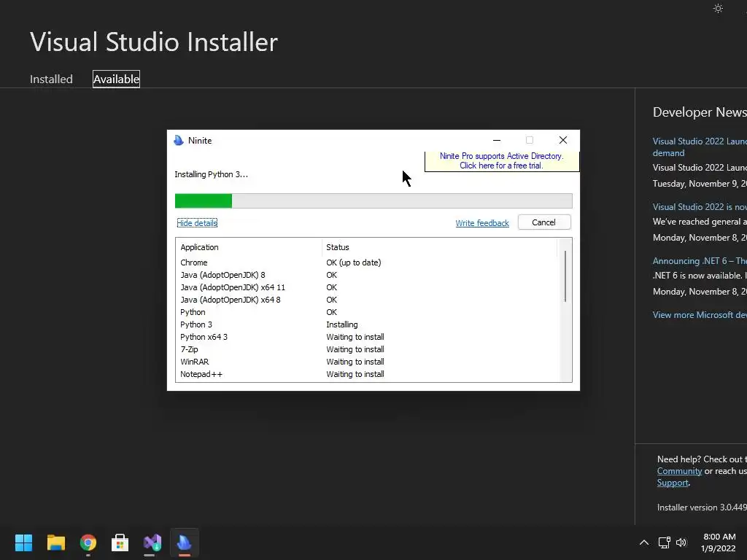This screenshot has width=747, height=560.
Task: Open the Support link
Action: pos(673,483)
